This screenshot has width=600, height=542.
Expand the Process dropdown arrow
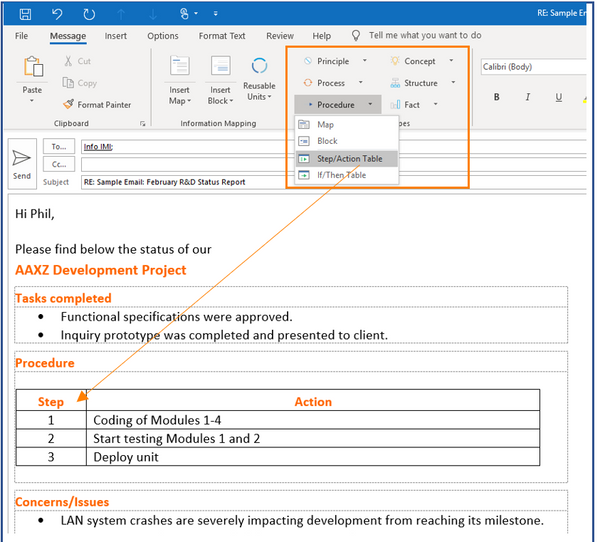pyautogui.click(x=360, y=82)
